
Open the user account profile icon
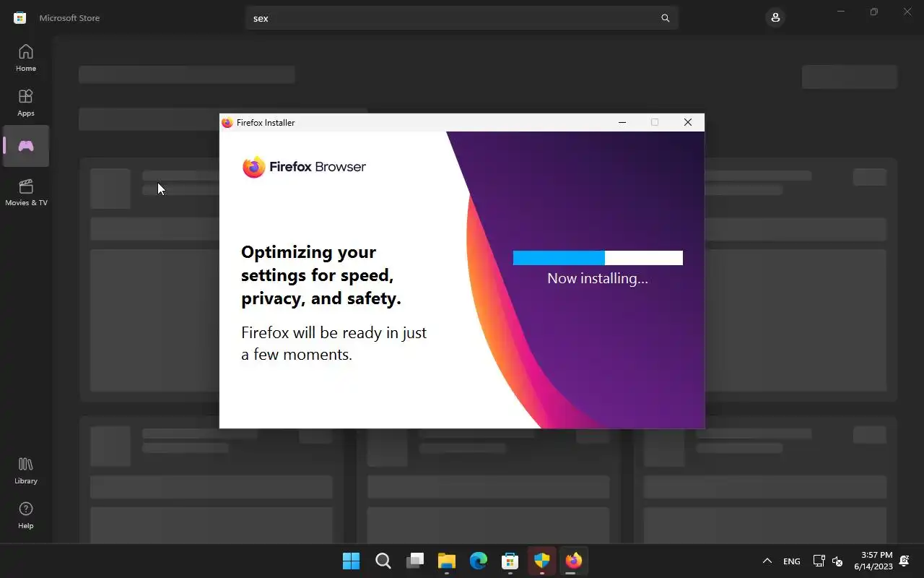tap(775, 17)
